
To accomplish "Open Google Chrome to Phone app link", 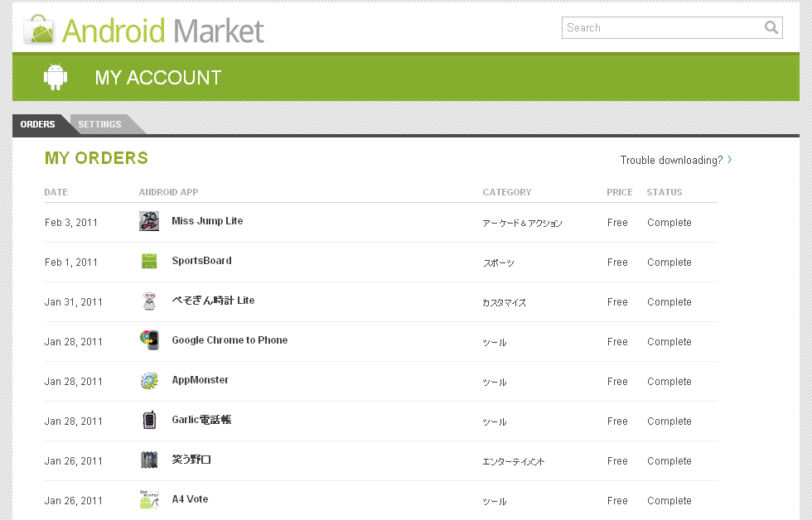I will pos(230,340).
